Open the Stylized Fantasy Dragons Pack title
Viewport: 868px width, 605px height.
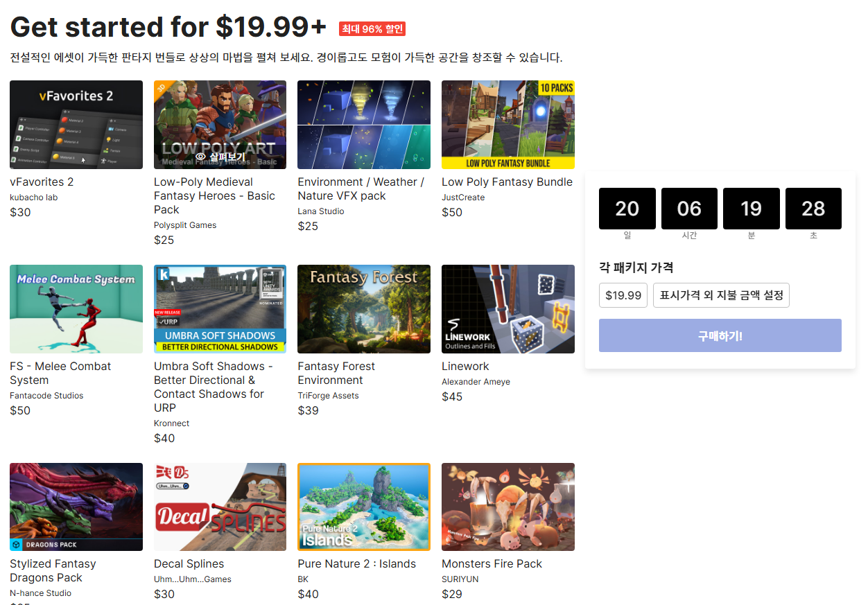pyautogui.click(x=53, y=571)
